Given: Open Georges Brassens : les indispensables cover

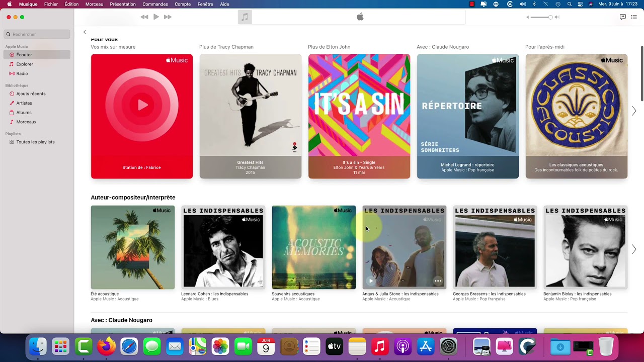Looking at the screenshot, I should 495,247.
